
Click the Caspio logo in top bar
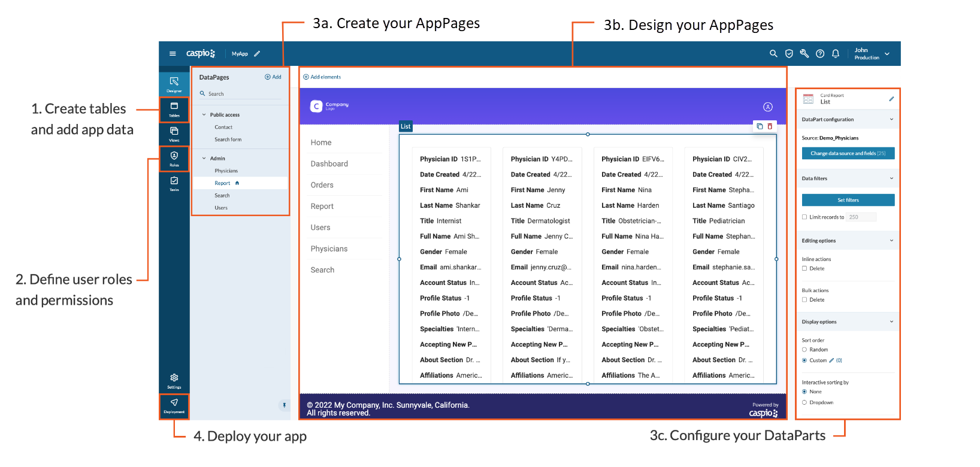coord(201,53)
